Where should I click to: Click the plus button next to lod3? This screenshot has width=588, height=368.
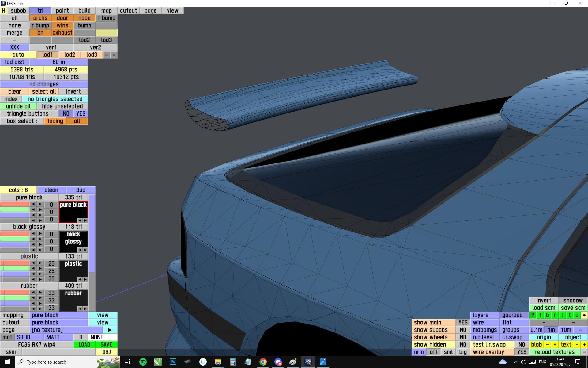pyautogui.click(x=114, y=55)
